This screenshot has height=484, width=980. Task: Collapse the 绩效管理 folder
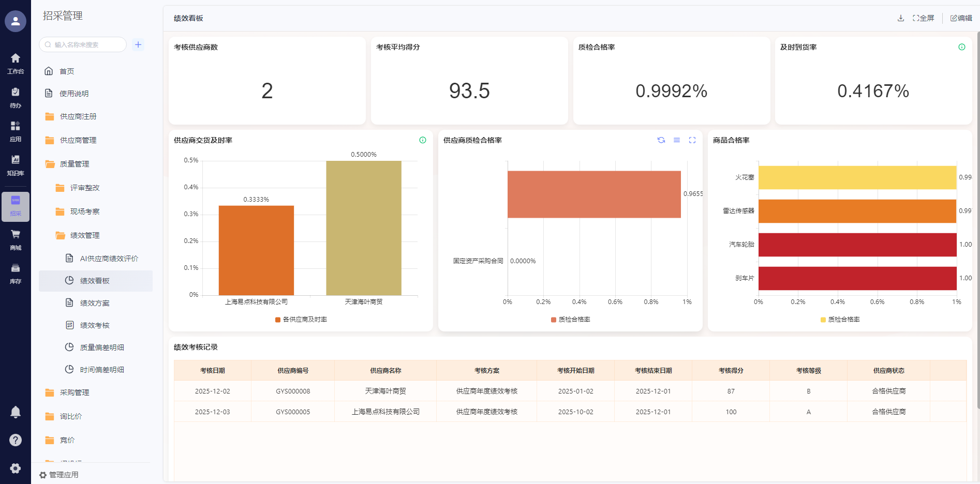point(84,235)
